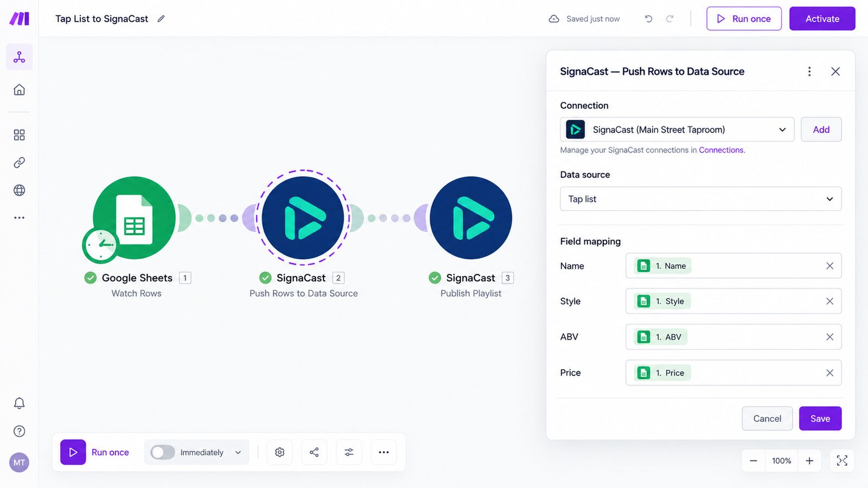Open the MT user avatar
The image size is (868, 488).
click(x=20, y=463)
